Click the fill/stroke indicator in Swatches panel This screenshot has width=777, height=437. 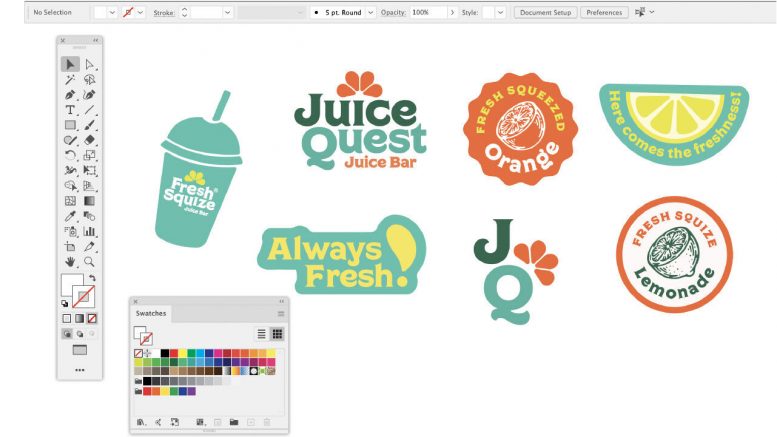(x=143, y=336)
